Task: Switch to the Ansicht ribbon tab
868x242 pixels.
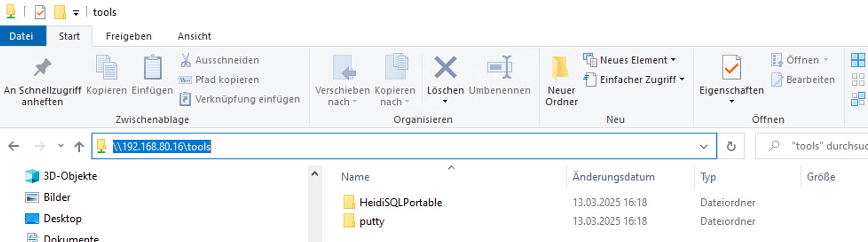Action: point(194,36)
